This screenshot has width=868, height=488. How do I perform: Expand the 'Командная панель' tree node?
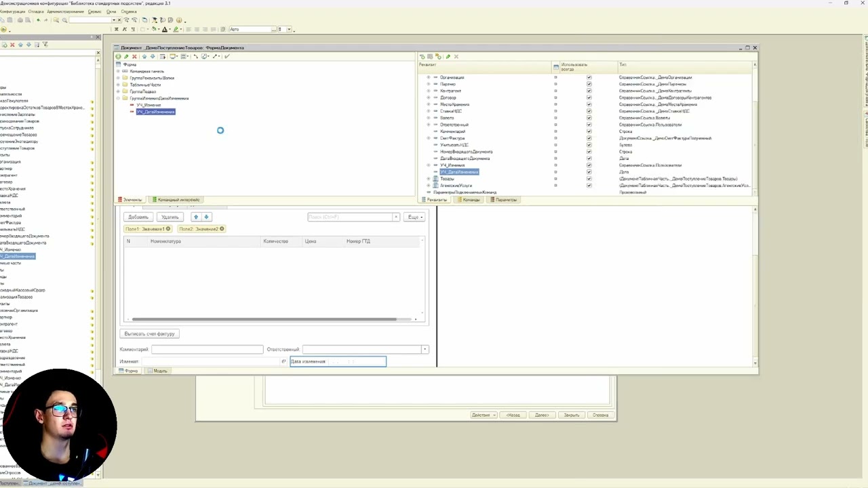118,71
